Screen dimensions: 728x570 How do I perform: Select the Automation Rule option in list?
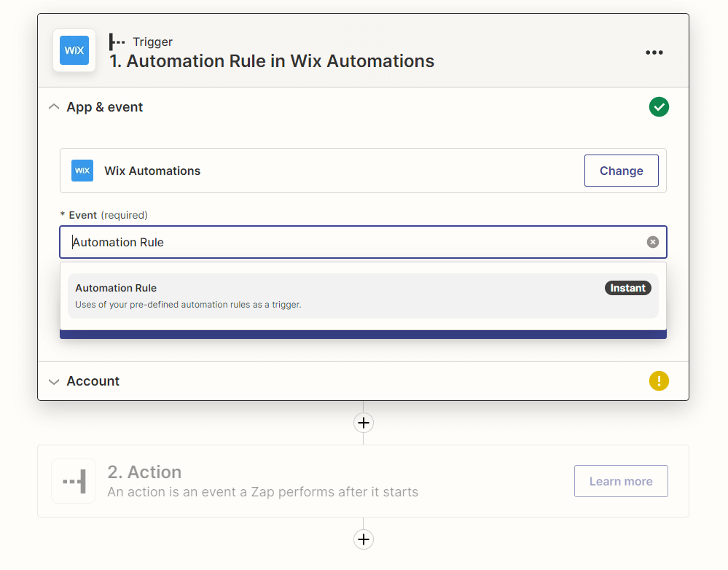[363, 296]
